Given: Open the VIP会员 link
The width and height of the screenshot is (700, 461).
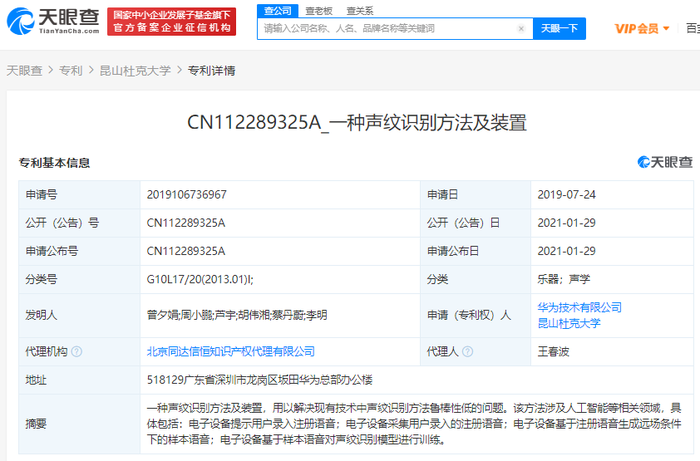Looking at the screenshot, I should pyautogui.click(x=637, y=29).
